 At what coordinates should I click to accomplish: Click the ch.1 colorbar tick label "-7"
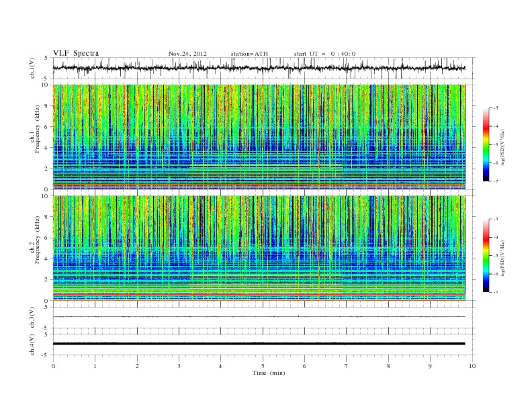click(x=496, y=181)
